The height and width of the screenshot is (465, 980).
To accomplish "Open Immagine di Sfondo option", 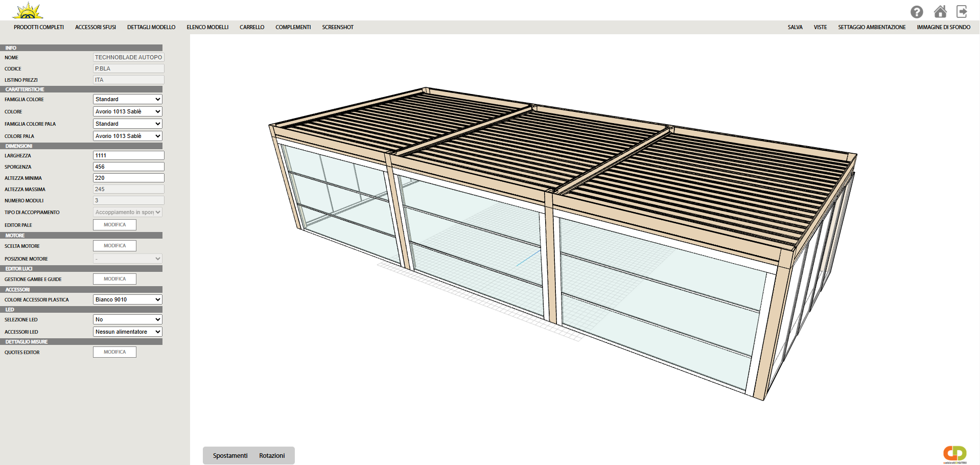I will coord(943,27).
